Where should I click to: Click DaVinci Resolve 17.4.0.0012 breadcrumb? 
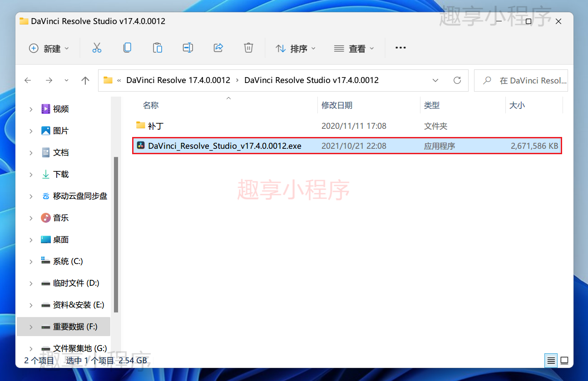point(178,80)
